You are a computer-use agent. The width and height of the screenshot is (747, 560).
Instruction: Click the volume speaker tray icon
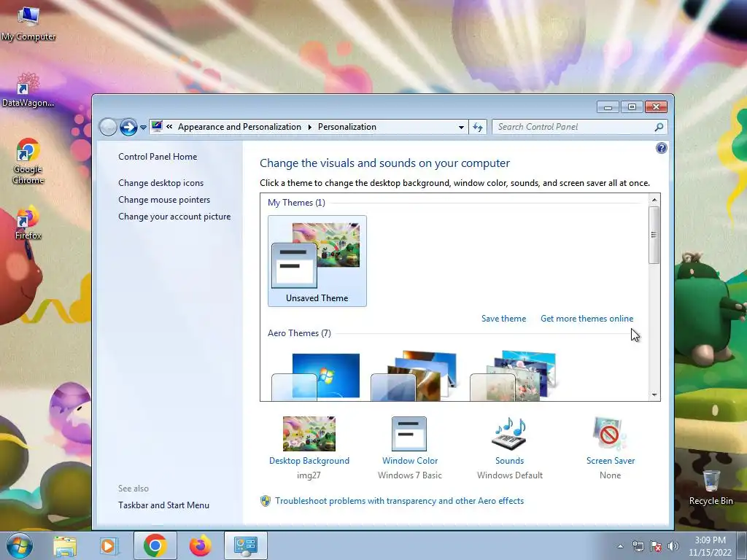point(673,546)
